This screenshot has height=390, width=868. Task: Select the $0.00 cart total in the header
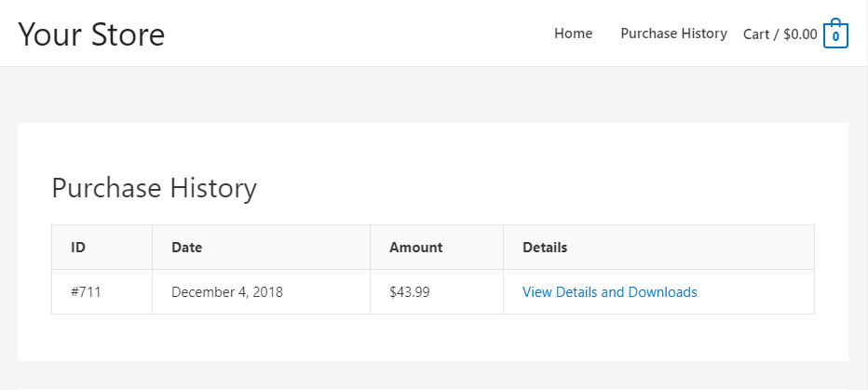(x=800, y=34)
